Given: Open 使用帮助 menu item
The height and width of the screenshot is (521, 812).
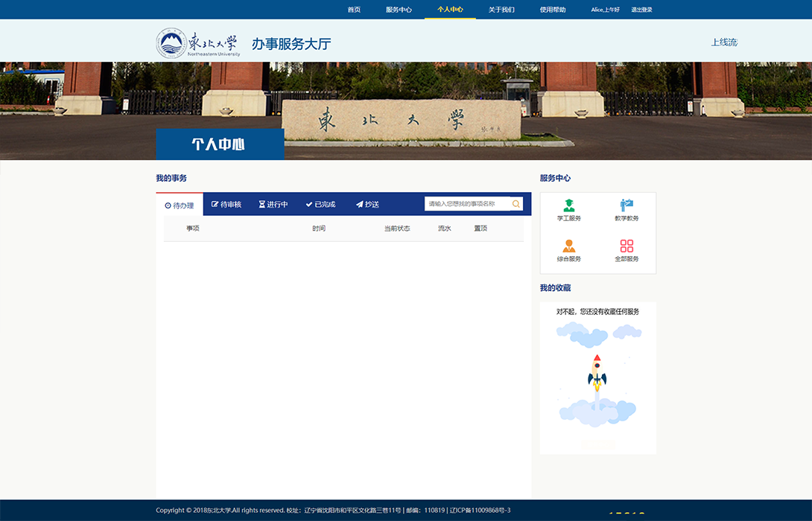Looking at the screenshot, I should pos(553,10).
